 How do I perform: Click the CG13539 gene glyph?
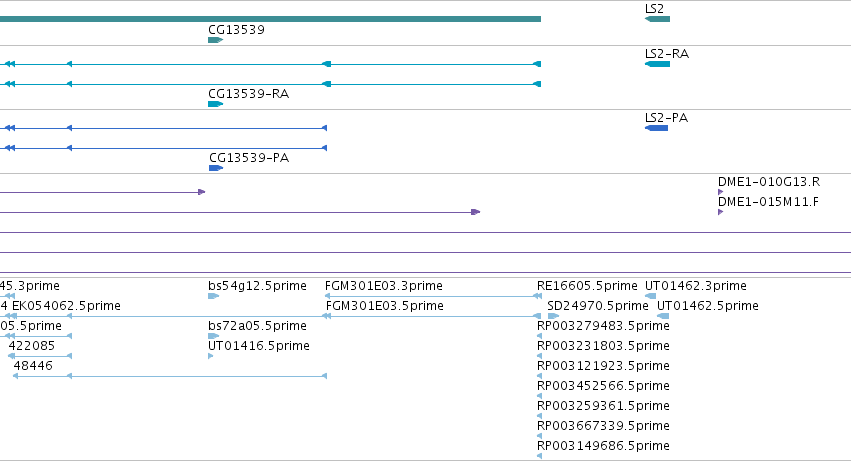click(x=215, y=40)
